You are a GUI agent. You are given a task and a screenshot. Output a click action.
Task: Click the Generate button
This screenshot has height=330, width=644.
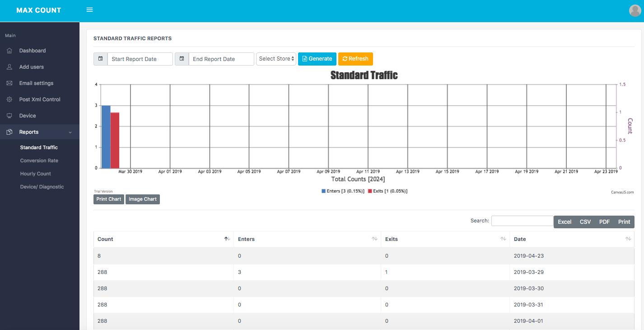click(317, 59)
